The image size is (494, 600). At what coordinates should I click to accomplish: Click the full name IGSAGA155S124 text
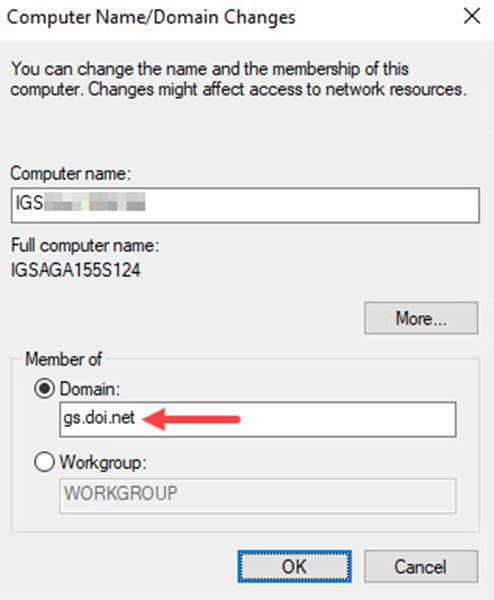pos(75,270)
